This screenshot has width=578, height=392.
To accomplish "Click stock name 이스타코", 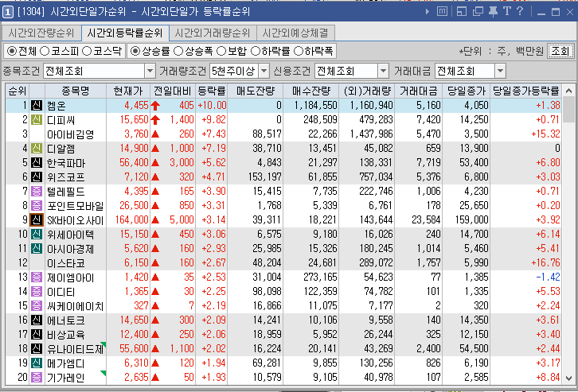I will 65,263.
